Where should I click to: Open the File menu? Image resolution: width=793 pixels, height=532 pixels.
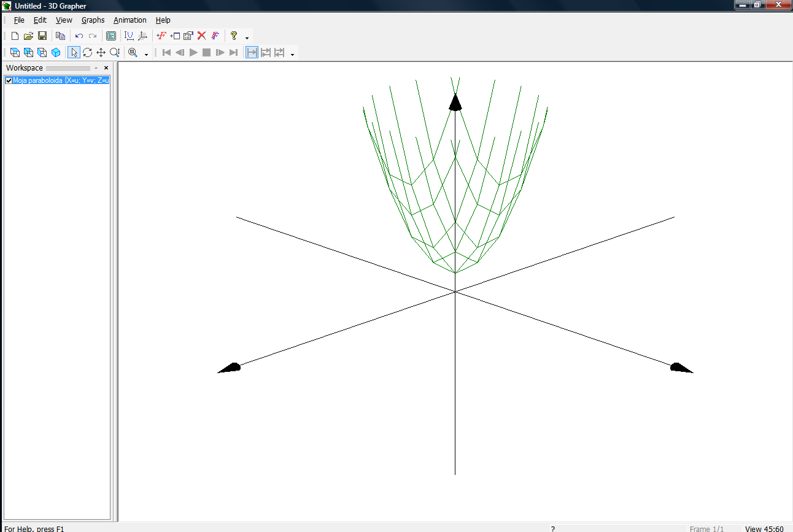(19, 20)
